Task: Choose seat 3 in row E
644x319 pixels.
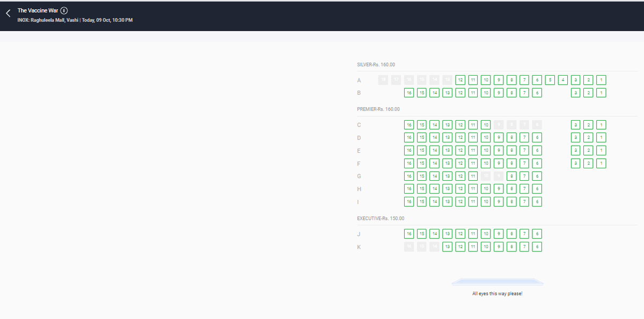Action: [576, 151]
